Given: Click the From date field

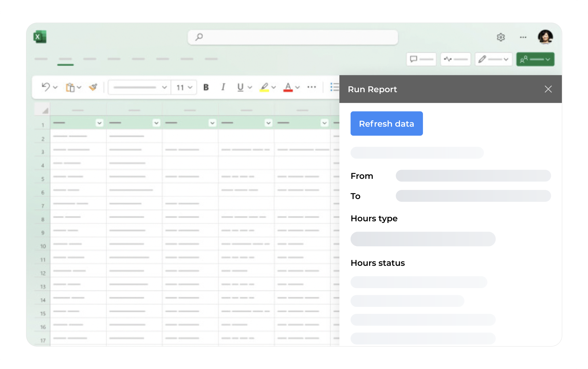Looking at the screenshot, I should coord(473,176).
